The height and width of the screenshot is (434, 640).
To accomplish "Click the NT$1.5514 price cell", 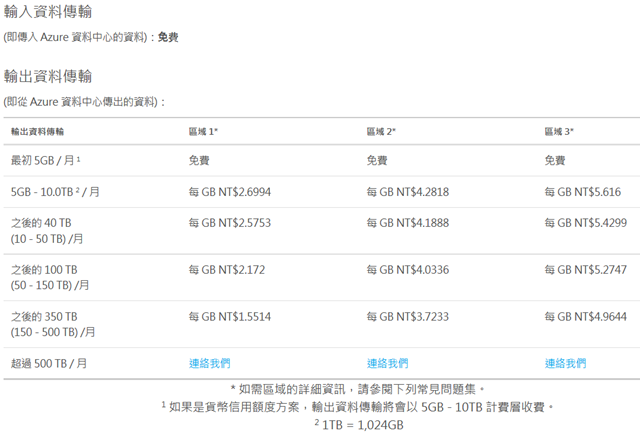I will [229, 317].
